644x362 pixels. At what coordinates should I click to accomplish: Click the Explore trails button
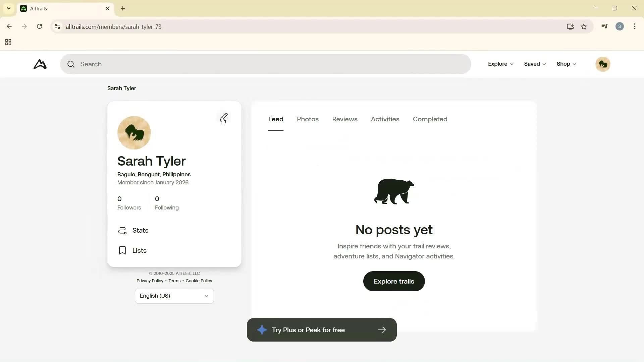point(393,281)
